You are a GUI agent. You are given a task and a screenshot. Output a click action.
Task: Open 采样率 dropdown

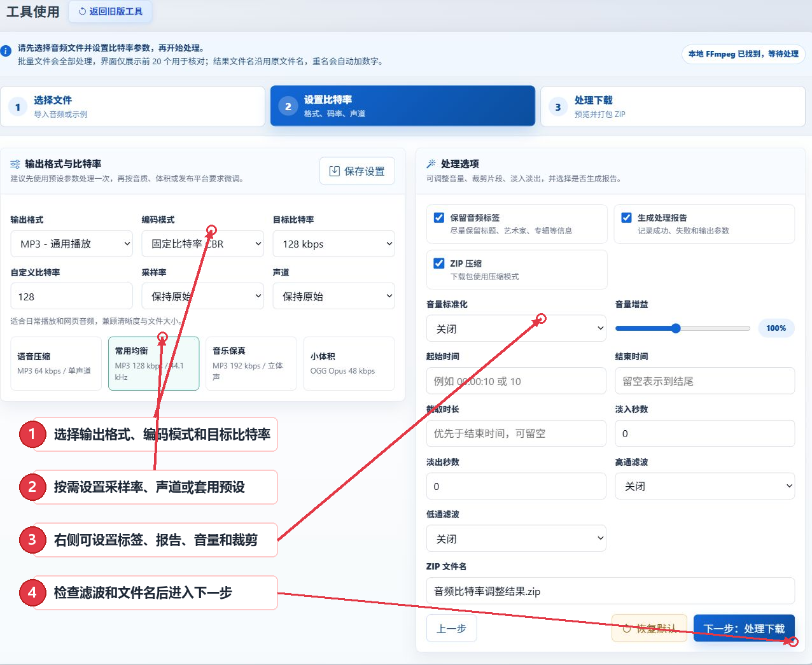203,297
